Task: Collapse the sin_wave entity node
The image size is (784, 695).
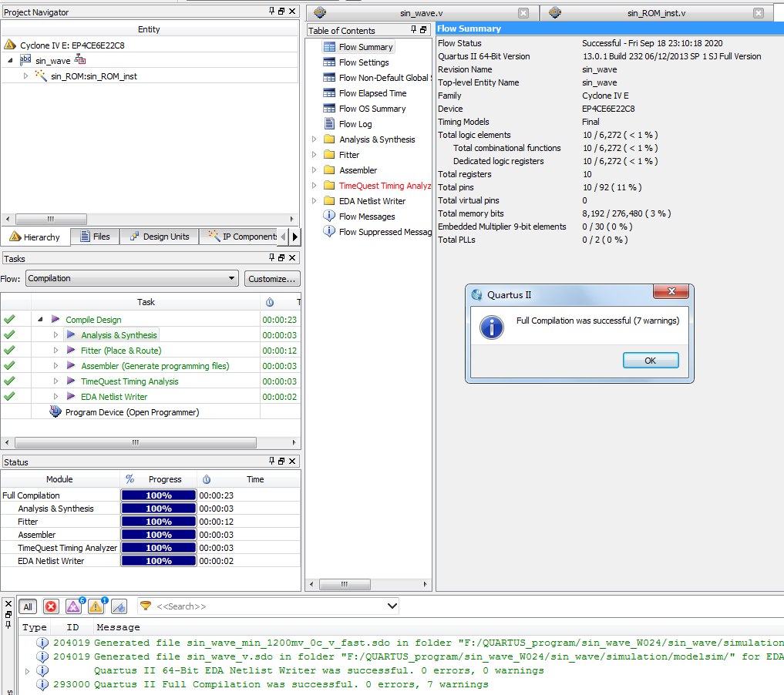Action: coord(11,60)
